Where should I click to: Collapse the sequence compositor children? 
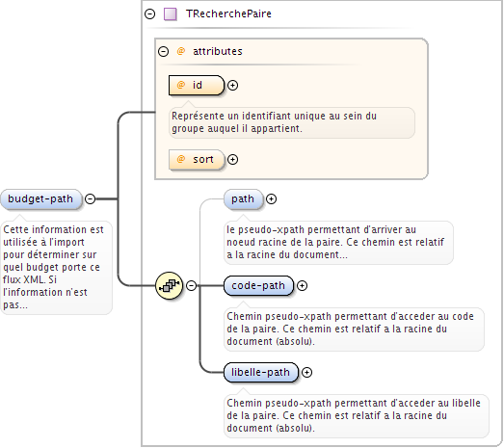[192, 285]
